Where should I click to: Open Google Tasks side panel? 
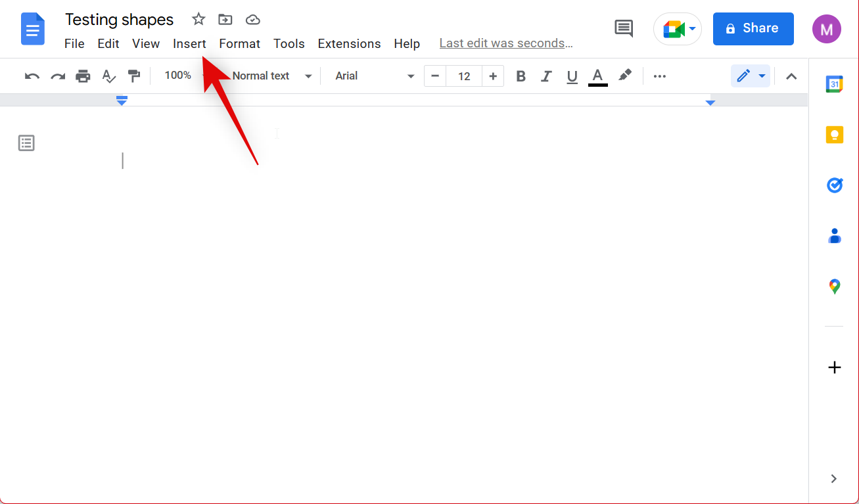(x=834, y=185)
